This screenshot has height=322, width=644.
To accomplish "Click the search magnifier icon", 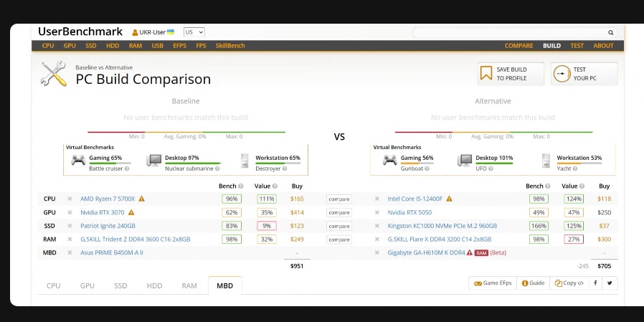I will pyautogui.click(x=611, y=32).
